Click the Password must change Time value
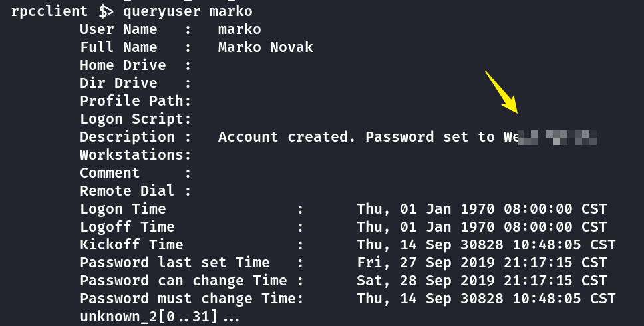Screen dimensions: 644x326 (x=486, y=299)
